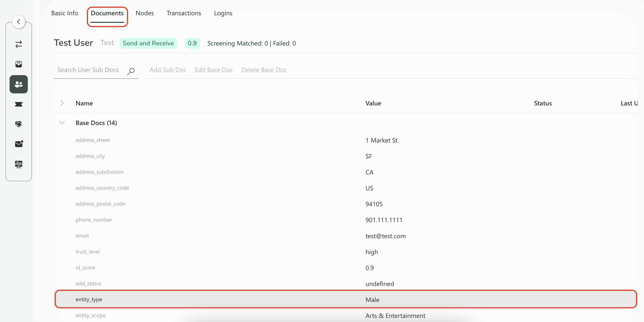Open the activity monitor sidebar icon
The height and width of the screenshot is (322, 644).
pos(19,164)
